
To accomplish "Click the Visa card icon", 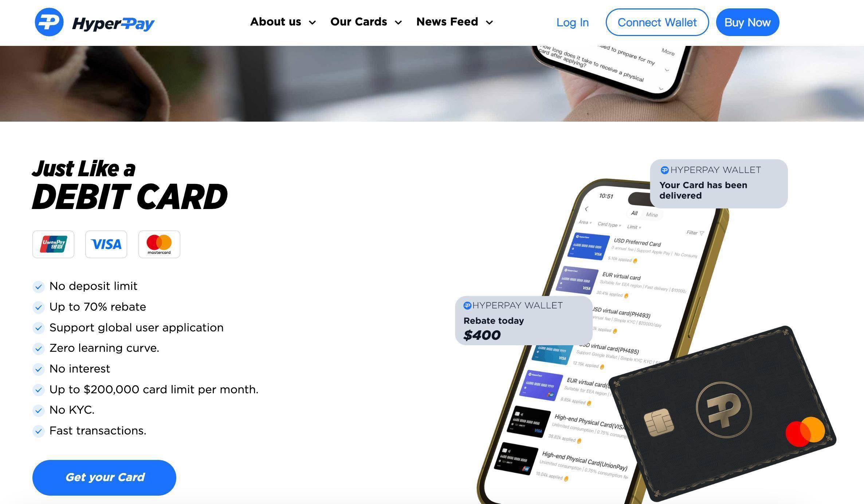I will click(x=106, y=244).
